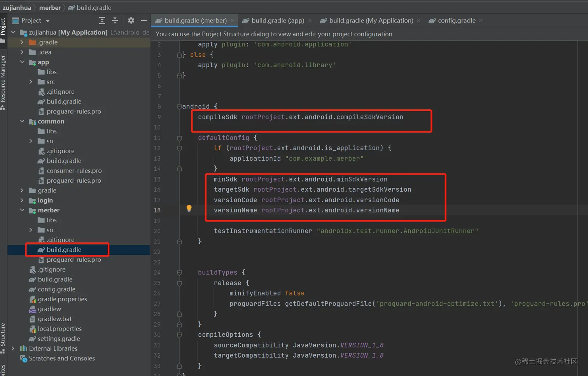Image resolution: width=588 pixels, height=376 pixels.
Task: Click "testInstrumentationRunner" in the code
Action: (263, 231)
